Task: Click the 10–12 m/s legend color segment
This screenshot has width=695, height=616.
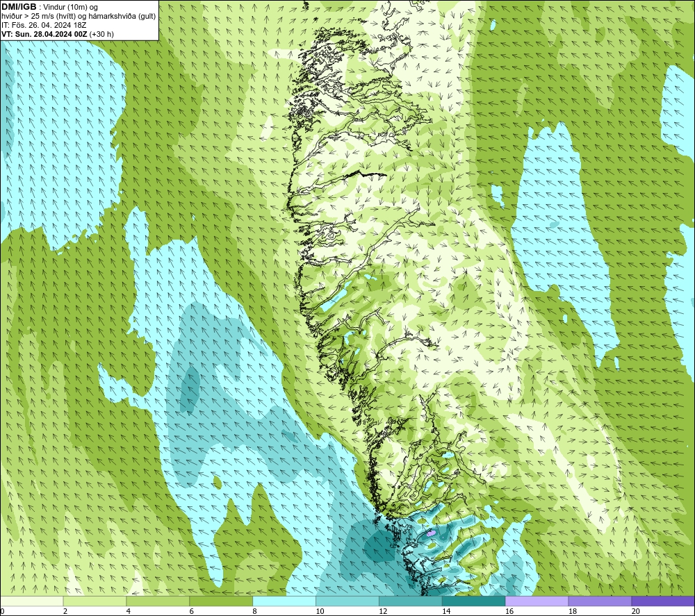Action: point(347,601)
